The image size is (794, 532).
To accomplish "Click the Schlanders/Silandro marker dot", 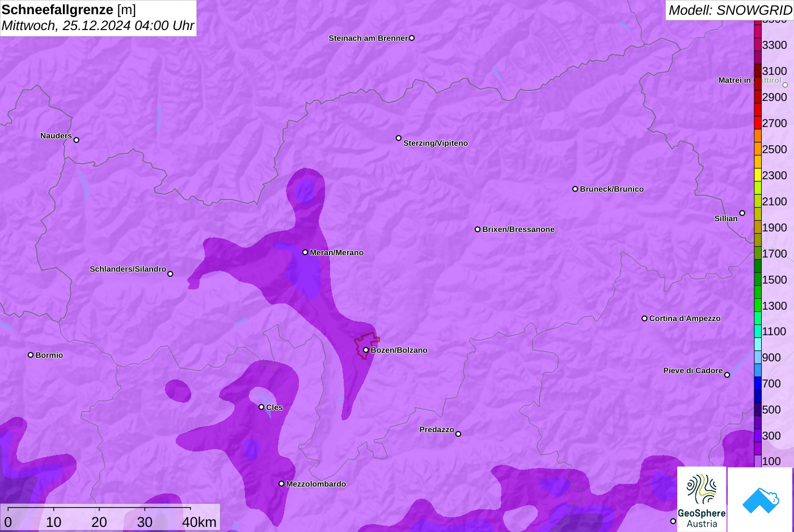I will tap(170, 274).
